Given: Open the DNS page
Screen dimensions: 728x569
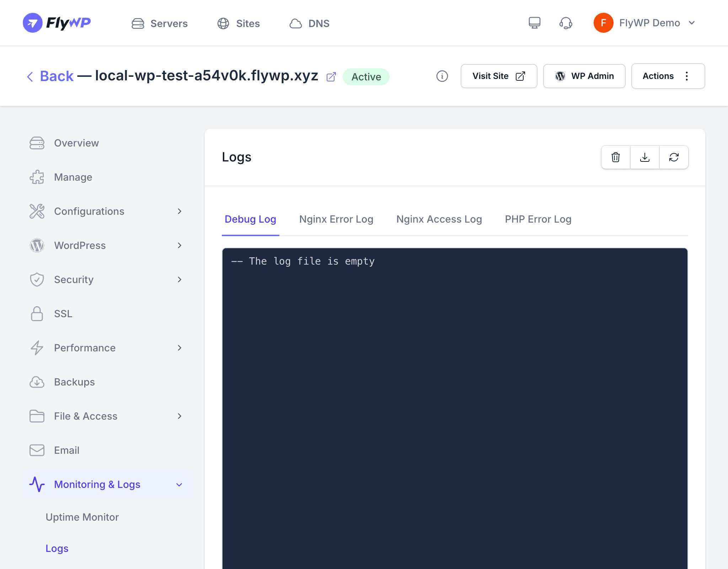Looking at the screenshot, I should click(309, 23).
